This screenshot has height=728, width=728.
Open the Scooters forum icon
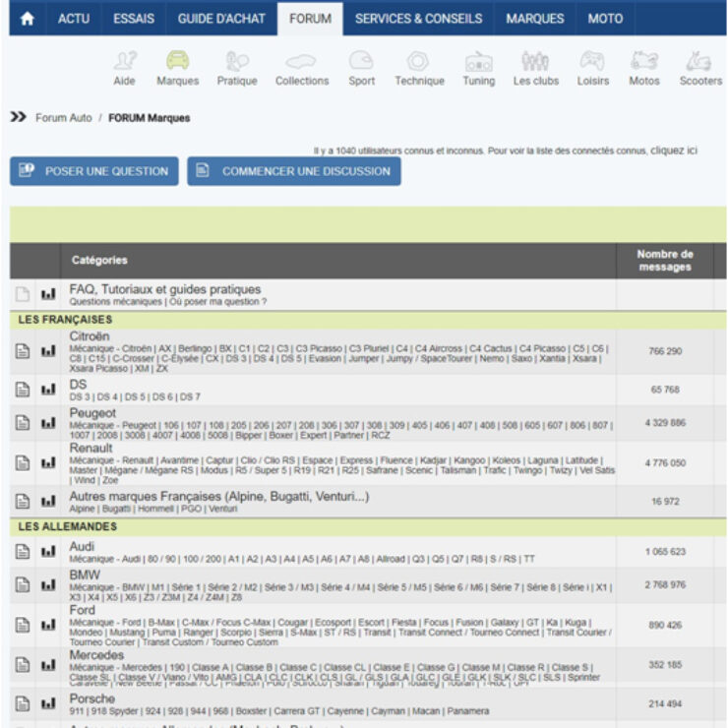pyautogui.click(x=699, y=61)
